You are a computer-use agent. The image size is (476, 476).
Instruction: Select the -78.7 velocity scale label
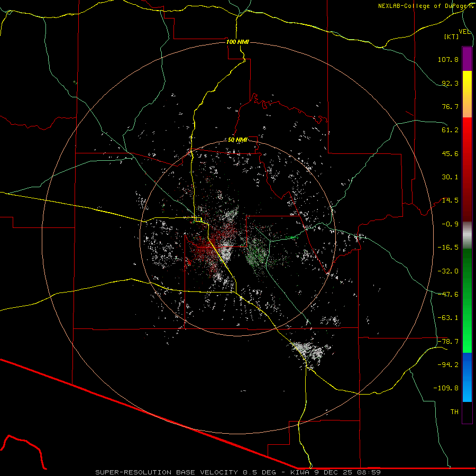pos(448,342)
